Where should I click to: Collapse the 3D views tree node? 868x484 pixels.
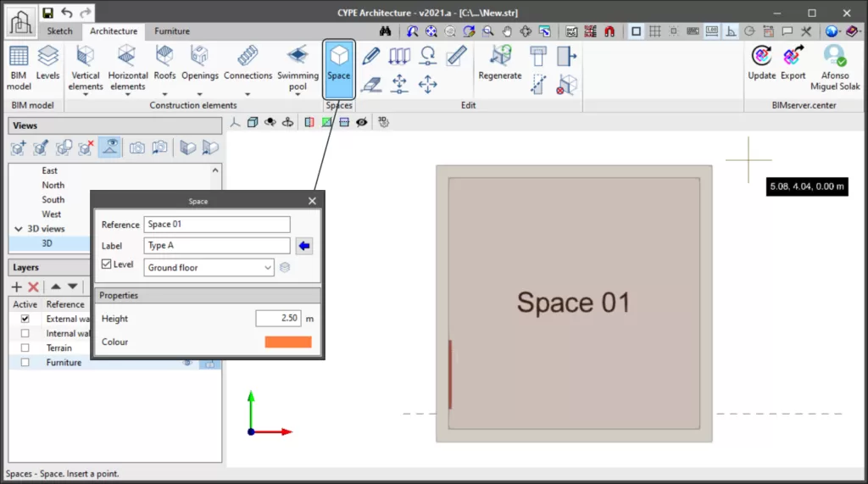(x=19, y=229)
